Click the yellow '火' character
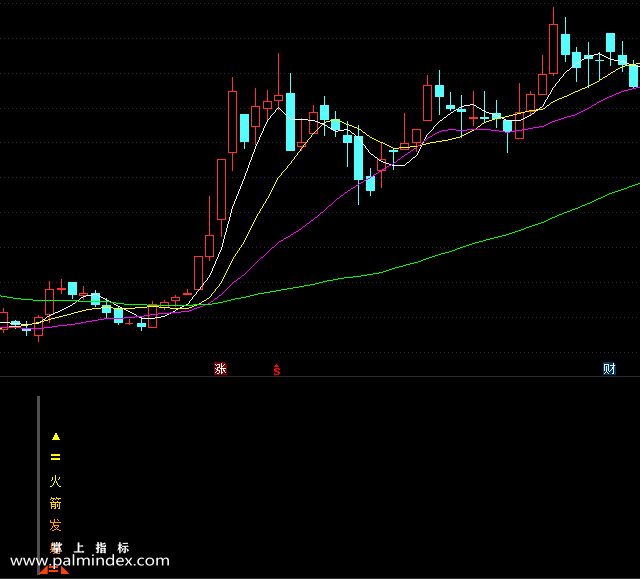Image resolution: width=640 pixels, height=579 pixels. point(56,481)
